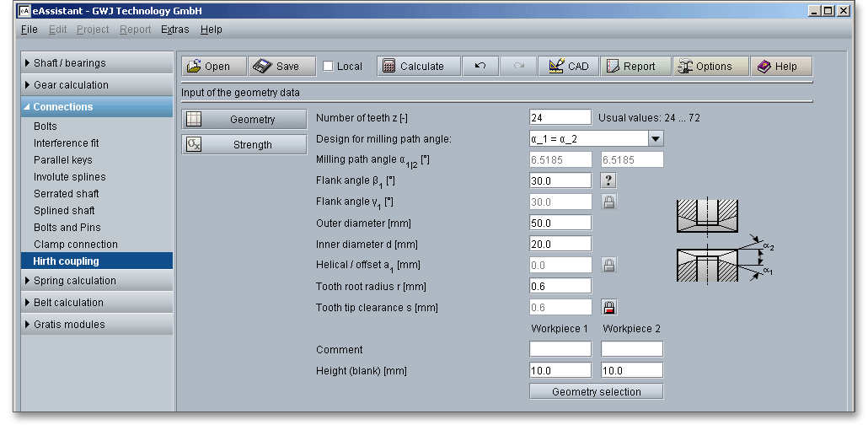
Task: Click the question mark beside Flank angle β1
Action: [608, 180]
